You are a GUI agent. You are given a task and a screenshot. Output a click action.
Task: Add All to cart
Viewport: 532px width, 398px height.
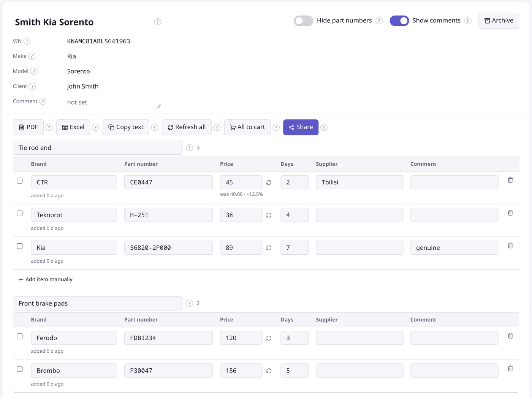pyautogui.click(x=247, y=127)
